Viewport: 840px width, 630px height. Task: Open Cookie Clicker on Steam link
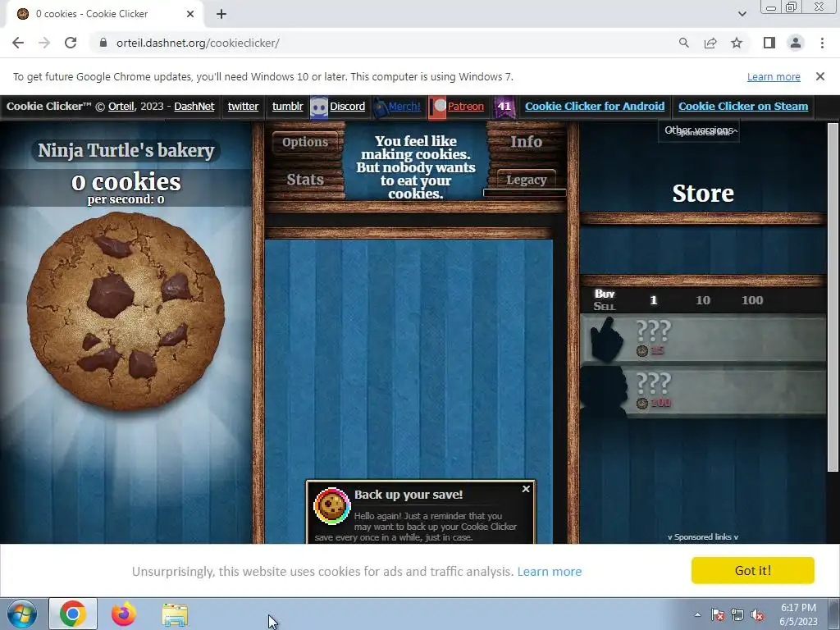tap(743, 106)
